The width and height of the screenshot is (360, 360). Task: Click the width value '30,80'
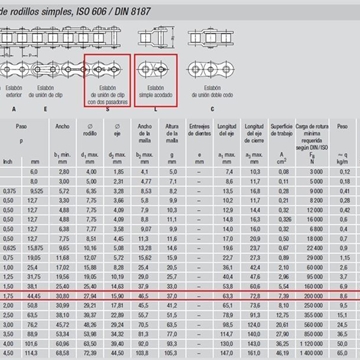click(63, 296)
